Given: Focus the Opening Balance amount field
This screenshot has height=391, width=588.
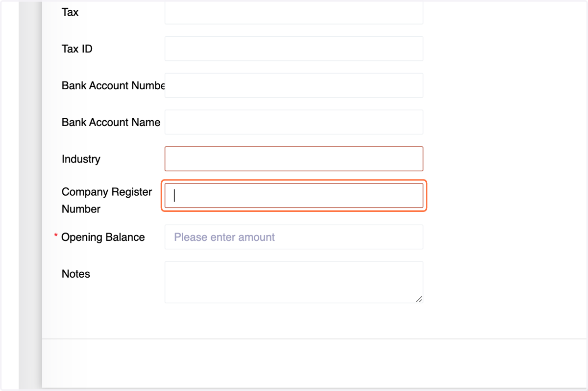Looking at the screenshot, I should (x=294, y=237).
